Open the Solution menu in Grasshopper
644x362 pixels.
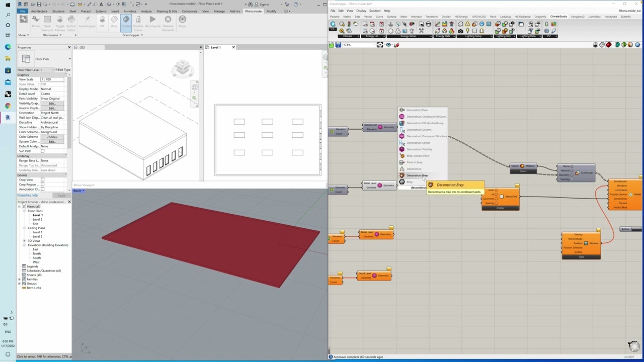tap(375, 11)
